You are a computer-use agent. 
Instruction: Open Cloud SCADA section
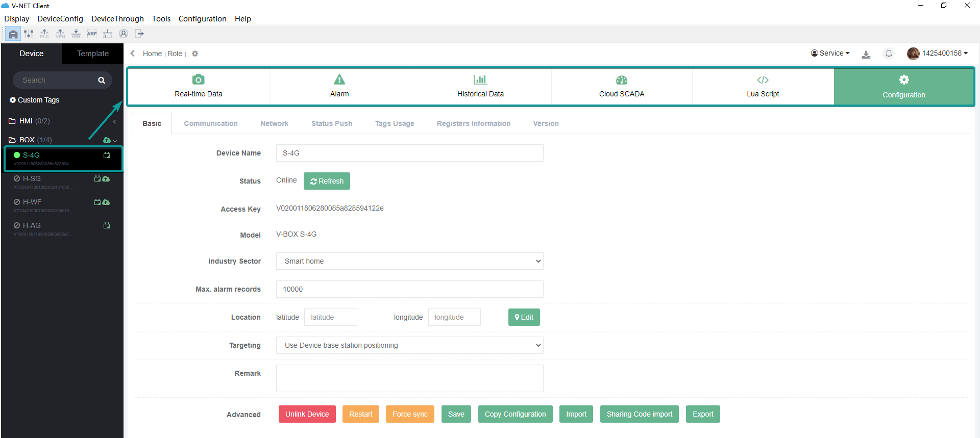(622, 86)
